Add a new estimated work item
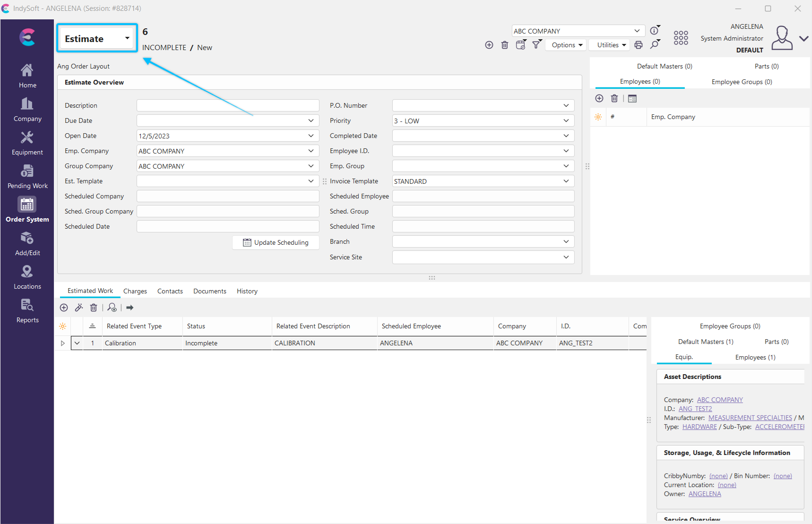 coord(64,308)
